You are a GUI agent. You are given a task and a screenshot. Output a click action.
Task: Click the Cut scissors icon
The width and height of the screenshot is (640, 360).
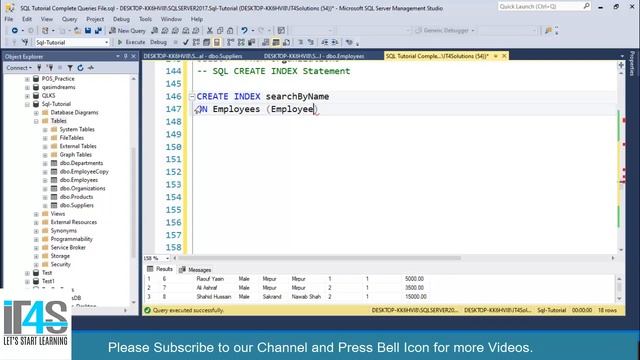pos(209,31)
